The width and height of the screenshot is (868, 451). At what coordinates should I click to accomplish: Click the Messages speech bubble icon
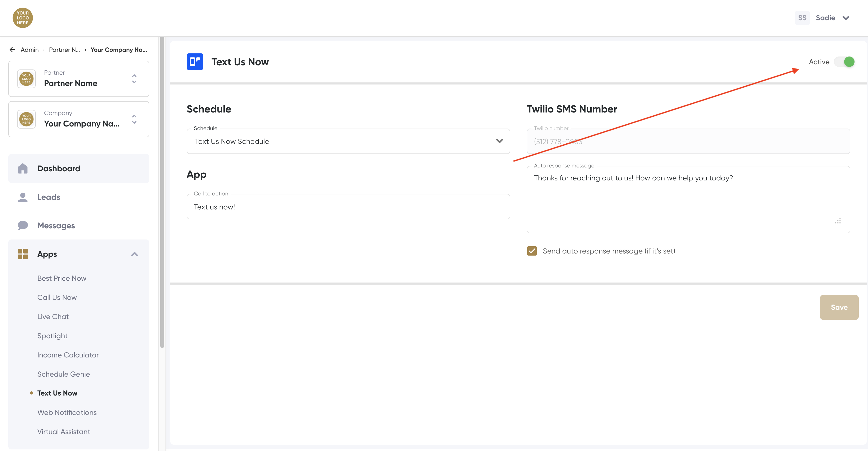(x=23, y=225)
